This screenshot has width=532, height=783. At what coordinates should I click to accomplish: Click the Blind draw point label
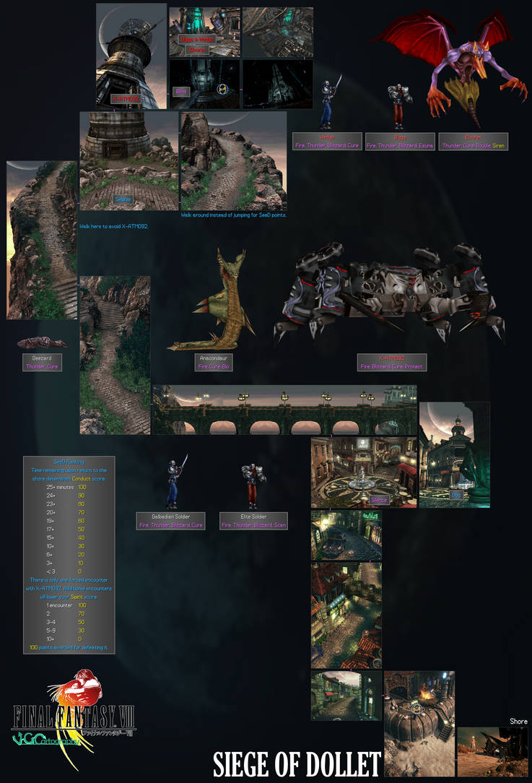(x=181, y=92)
